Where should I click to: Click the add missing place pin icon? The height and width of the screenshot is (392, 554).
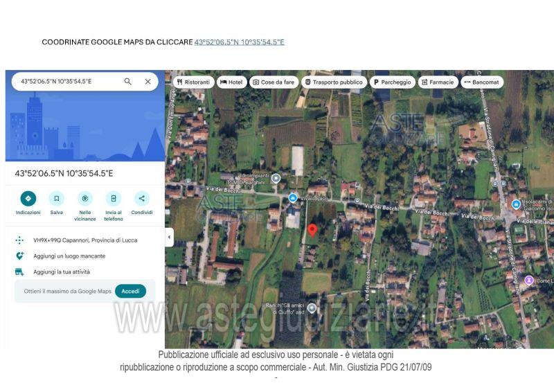click(19, 256)
